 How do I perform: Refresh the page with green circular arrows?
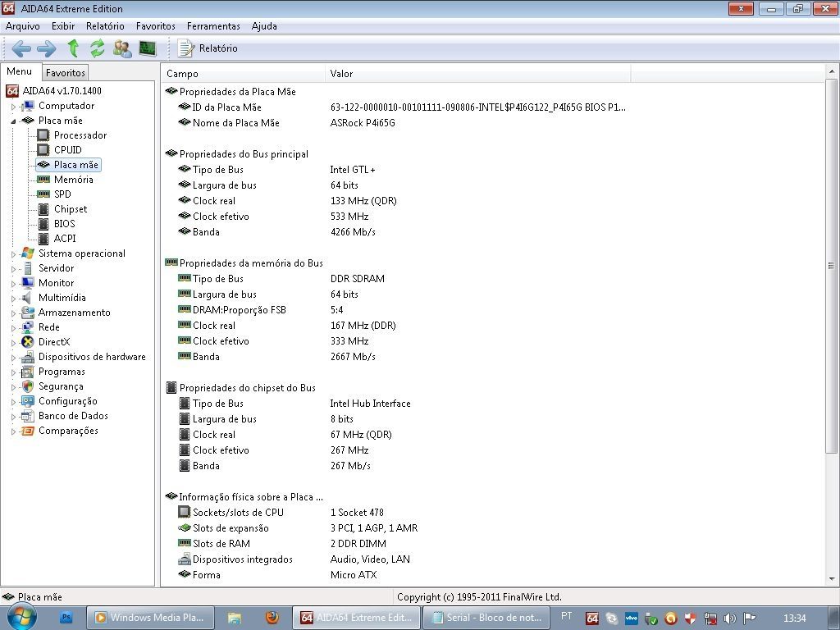[x=97, y=48]
